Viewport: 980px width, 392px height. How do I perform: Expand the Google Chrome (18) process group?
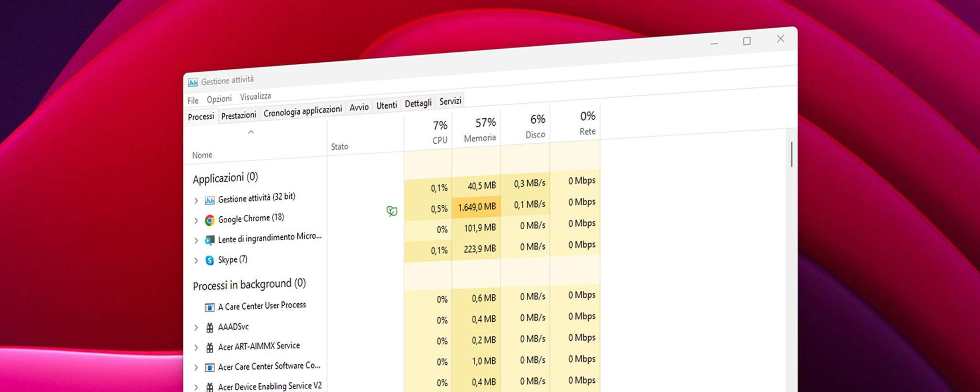[x=196, y=221]
